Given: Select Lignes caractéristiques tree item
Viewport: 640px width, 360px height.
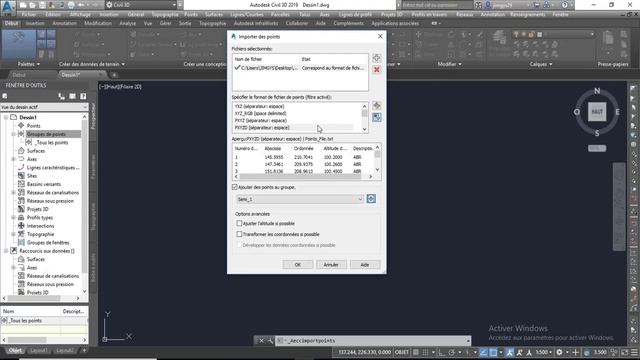Looking at the screenshot, I should coord(53,168).
